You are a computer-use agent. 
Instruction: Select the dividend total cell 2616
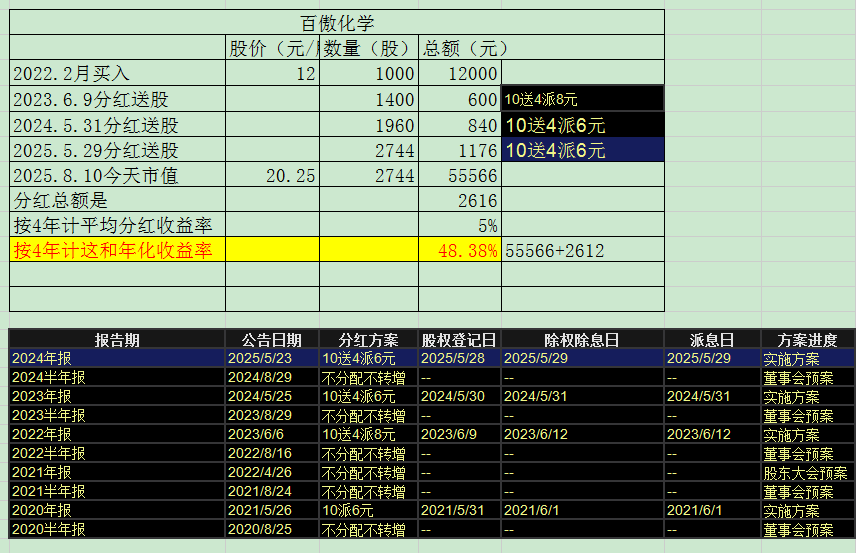pos(460,200)
